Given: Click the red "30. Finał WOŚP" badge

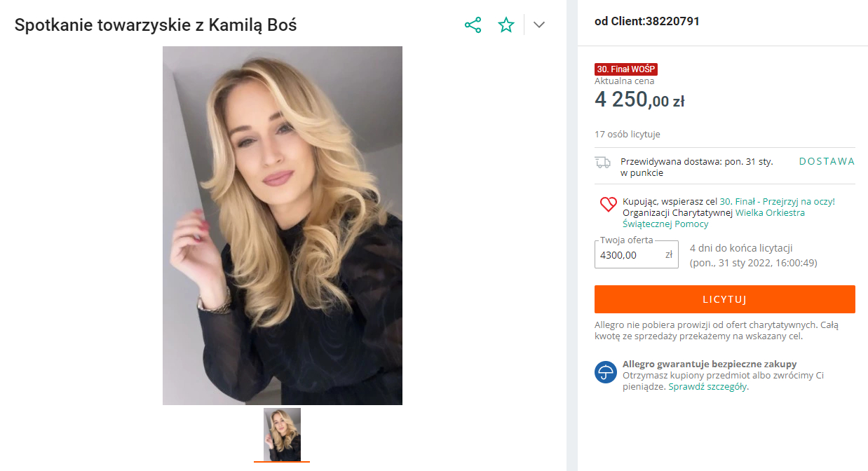Looking at the screenshot, I should [x=626, y=69].
